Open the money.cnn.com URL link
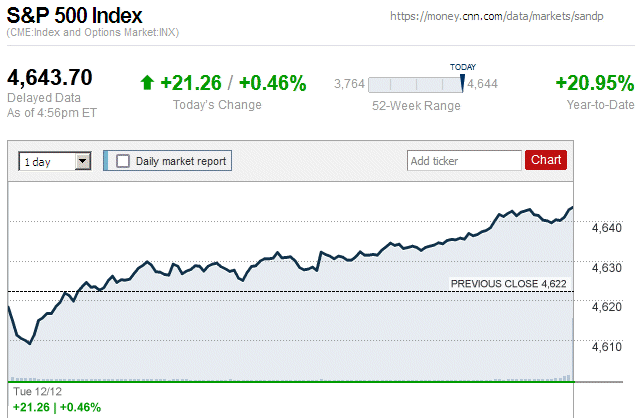The width and height of the screenshot is (640, 420). (511, 17)
